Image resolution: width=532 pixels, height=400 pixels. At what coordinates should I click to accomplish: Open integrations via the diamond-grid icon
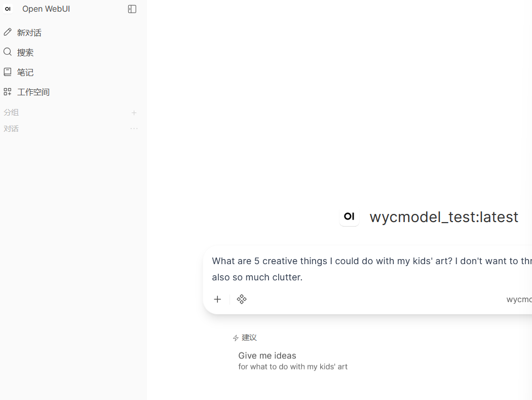(242, 299)
